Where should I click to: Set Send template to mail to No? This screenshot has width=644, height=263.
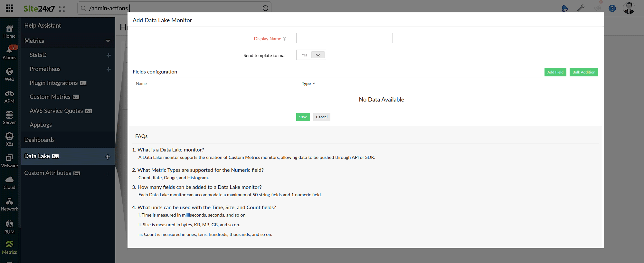tap(318, 55)
